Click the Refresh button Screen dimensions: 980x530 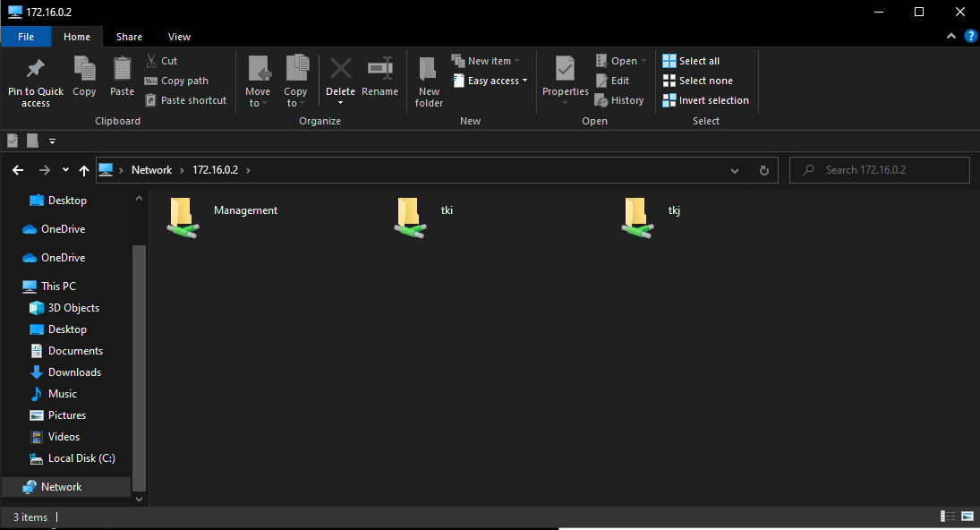pos(763,171)
